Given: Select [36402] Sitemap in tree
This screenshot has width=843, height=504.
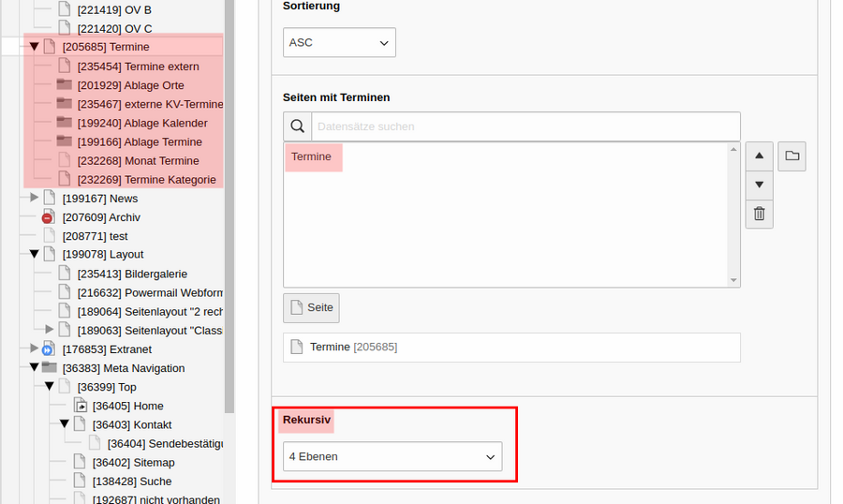Looking at the screenshot, I should tap(133, 463).
